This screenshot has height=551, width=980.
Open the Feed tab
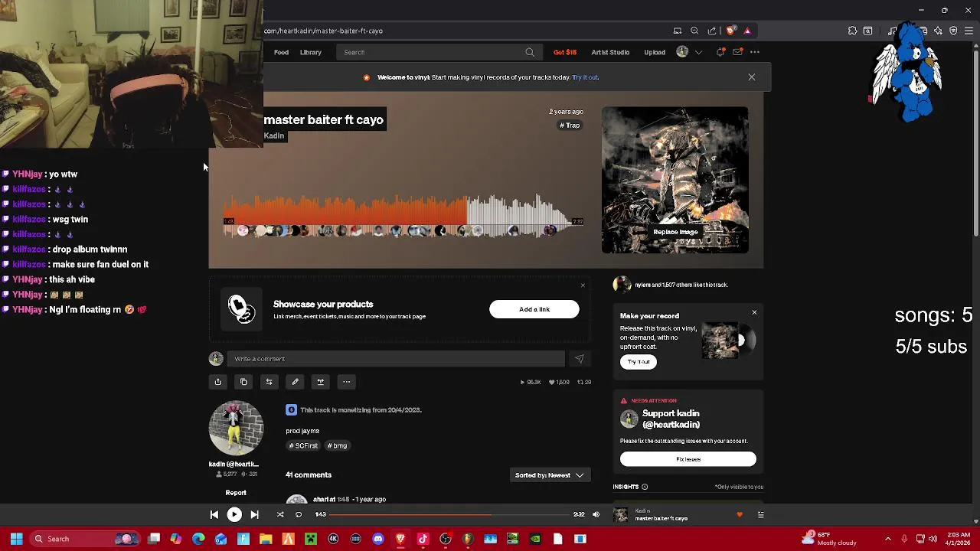[281, 52]
